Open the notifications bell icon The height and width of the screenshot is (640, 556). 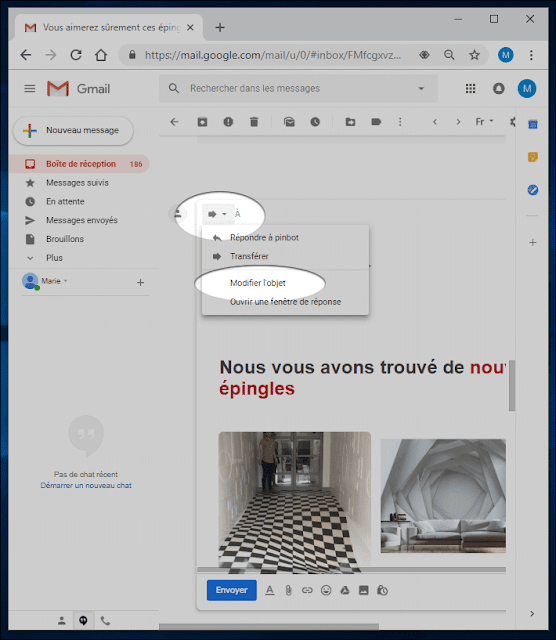498,89
